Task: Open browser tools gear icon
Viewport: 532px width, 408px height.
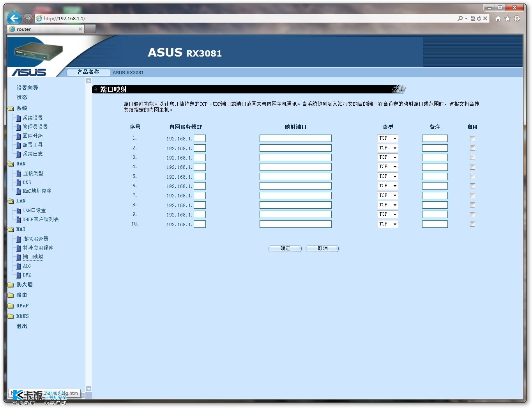Action: coord(517,18)
